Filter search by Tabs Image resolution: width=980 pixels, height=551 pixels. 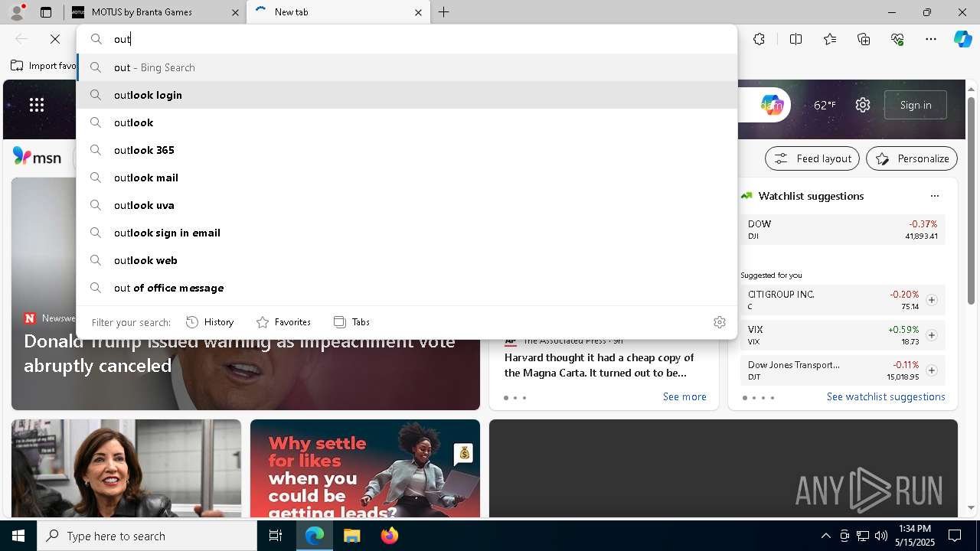pos(351,322)
